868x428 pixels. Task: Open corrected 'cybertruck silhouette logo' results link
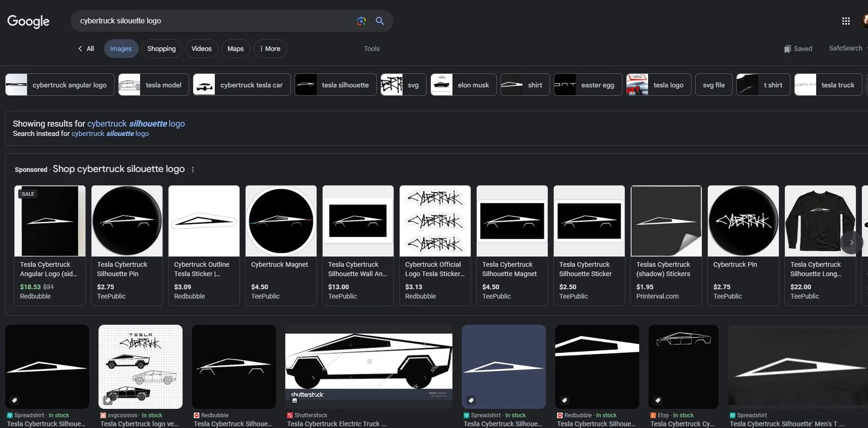136,124
